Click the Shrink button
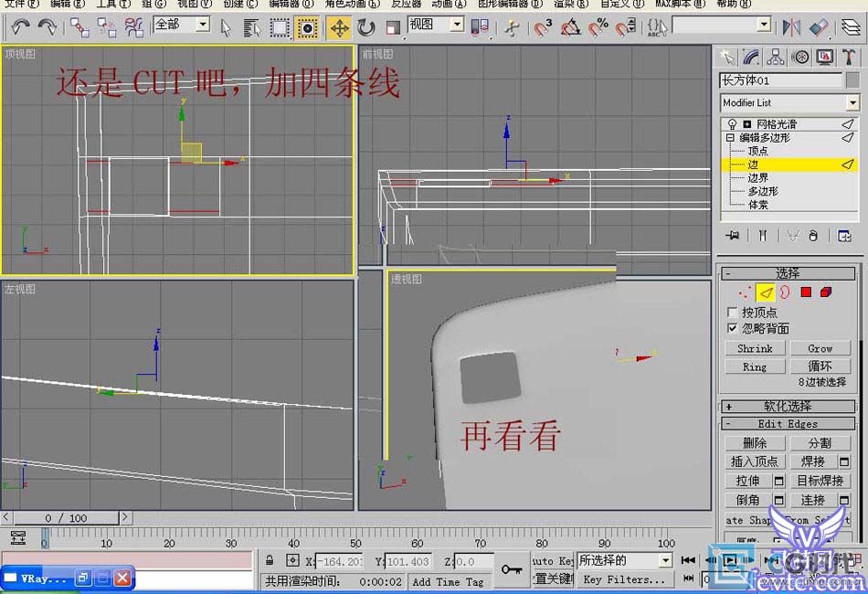Image resolution: width=868 pixels, height=594 pixels. [755, 348]
